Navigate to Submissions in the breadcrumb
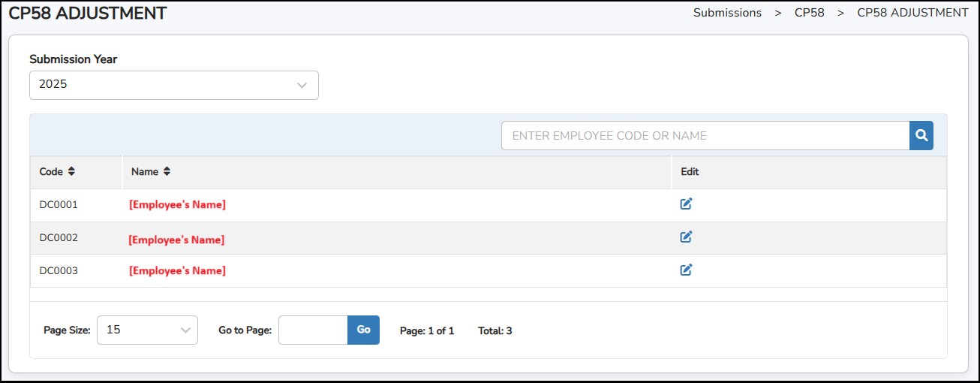The image size is (980, 383). [727, 13]
